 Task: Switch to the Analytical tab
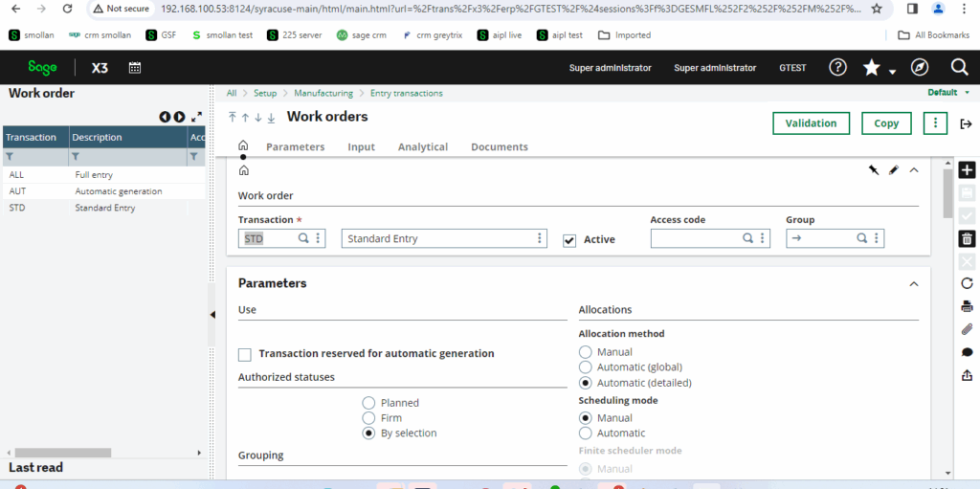tap(422, 147)
